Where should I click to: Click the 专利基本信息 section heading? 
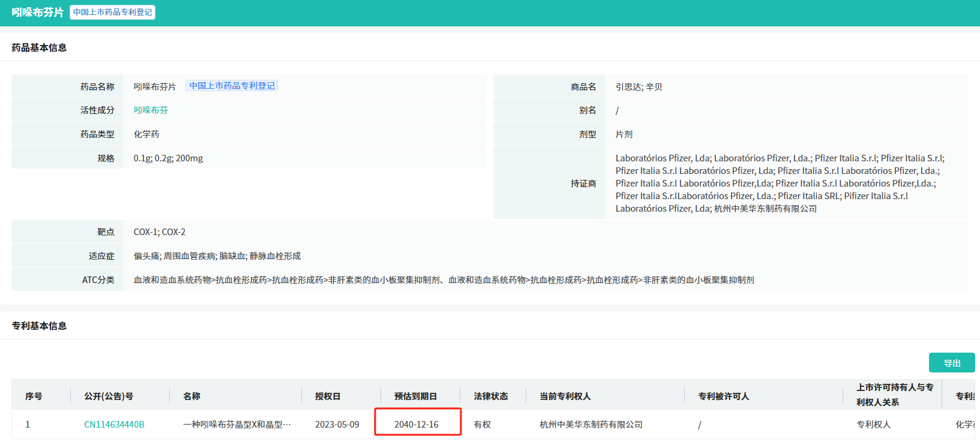point(39,326)
